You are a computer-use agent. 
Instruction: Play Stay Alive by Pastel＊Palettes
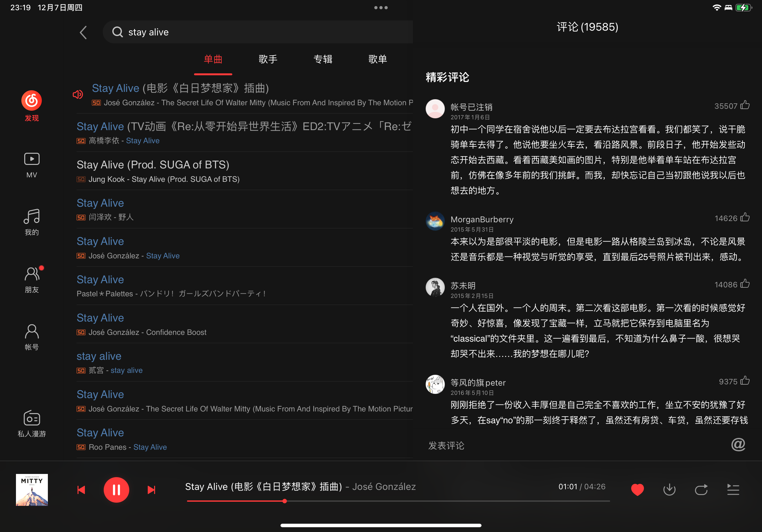245,286
